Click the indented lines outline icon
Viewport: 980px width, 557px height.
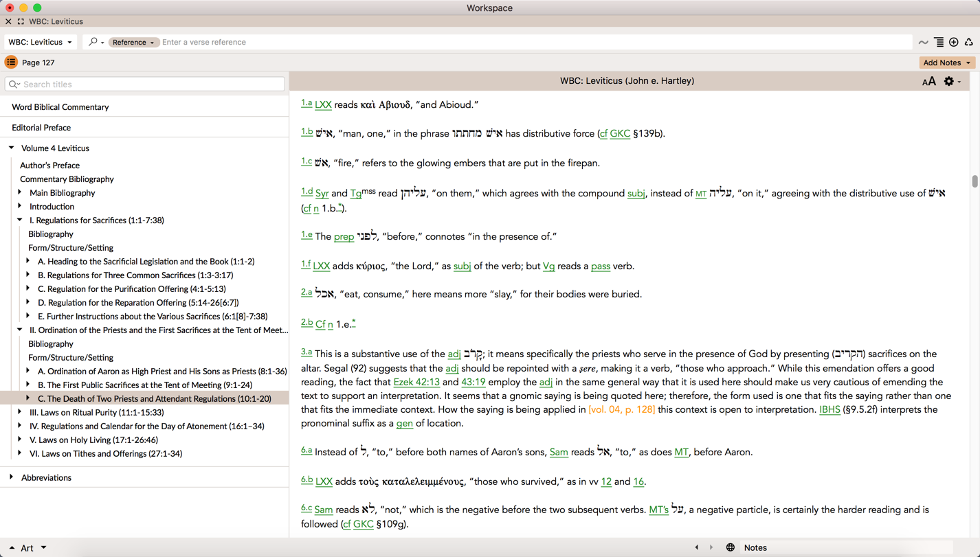coord(939,43)
